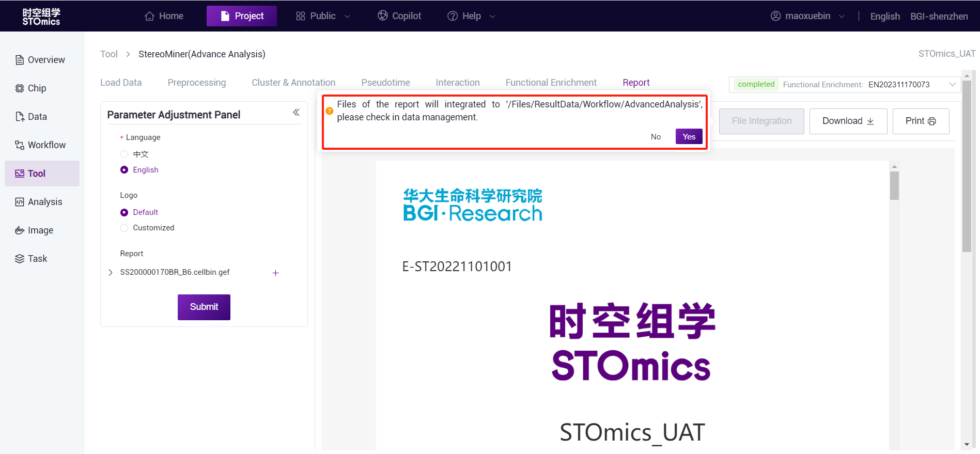Open the Functional Enrichment task dropdown
Image resolution: width=980 pixels, height=454 pixels.
pyautogui.click(x=952, y=84)
